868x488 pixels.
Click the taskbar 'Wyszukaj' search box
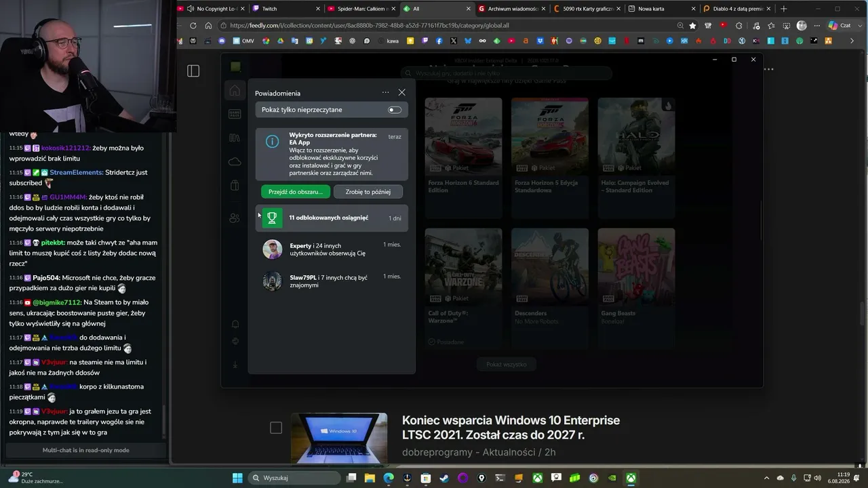pyautogui.click(x=293, y=478)
